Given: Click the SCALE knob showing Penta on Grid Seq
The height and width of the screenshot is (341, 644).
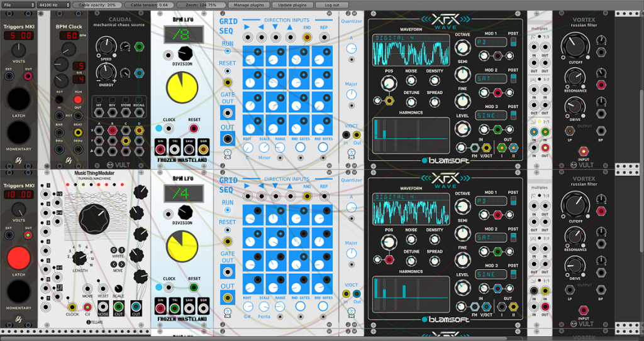Looking at the screenshot, I should [x=264, y=306].
